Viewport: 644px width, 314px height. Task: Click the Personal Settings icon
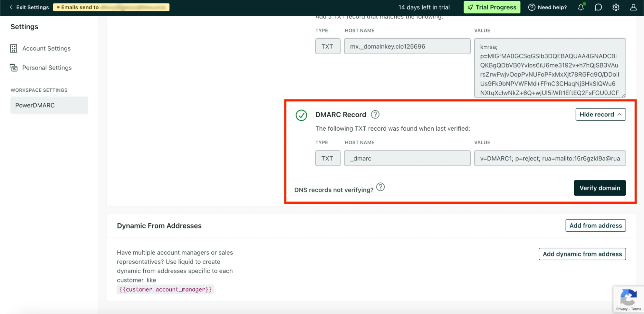click(x=14, y=68)
